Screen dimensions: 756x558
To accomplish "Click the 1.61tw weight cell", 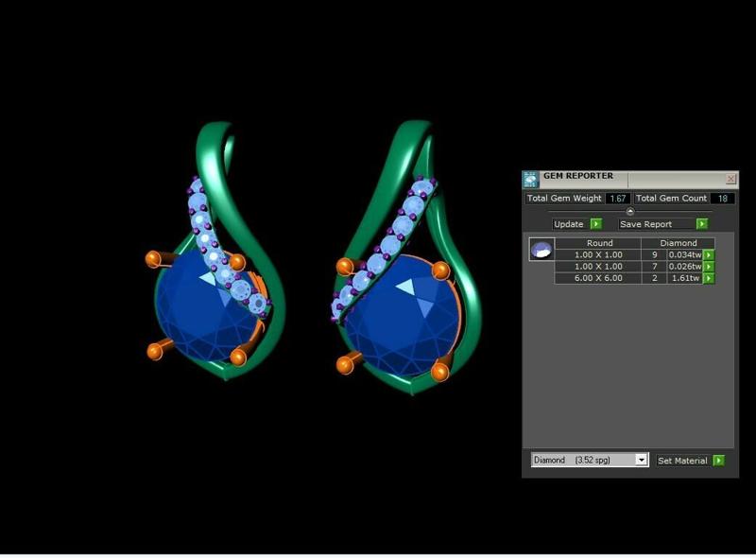I will (x=684, y=278).
